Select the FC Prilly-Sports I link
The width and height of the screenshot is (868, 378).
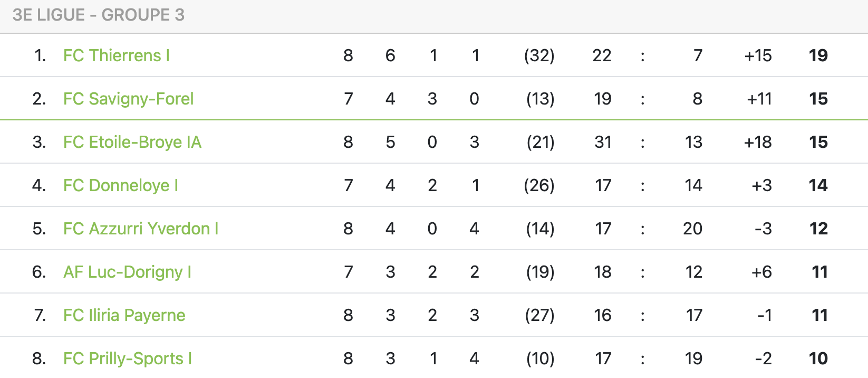pyautogui.click(x=127, y=358)
